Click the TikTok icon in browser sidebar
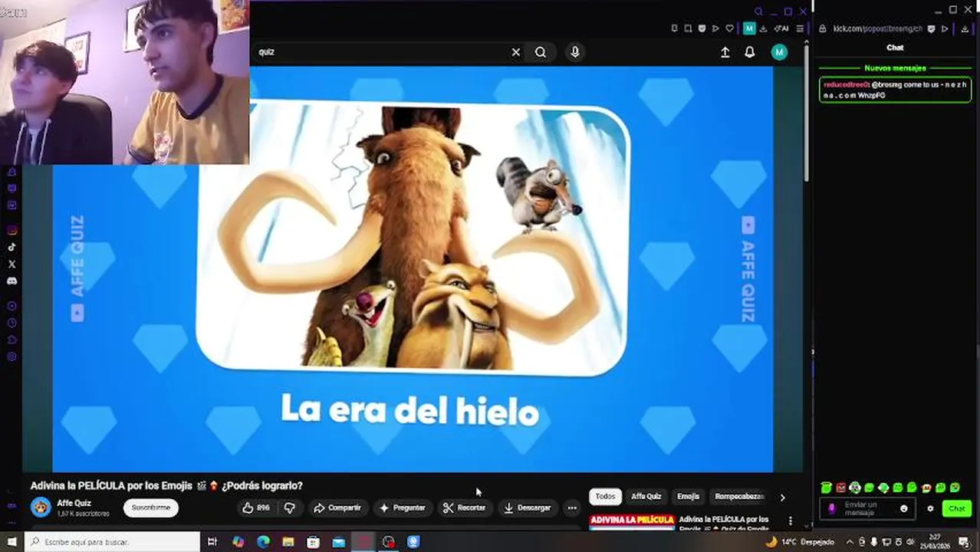Image resolution: width=980 pixels, height=552 pixels. click(12, 248)
